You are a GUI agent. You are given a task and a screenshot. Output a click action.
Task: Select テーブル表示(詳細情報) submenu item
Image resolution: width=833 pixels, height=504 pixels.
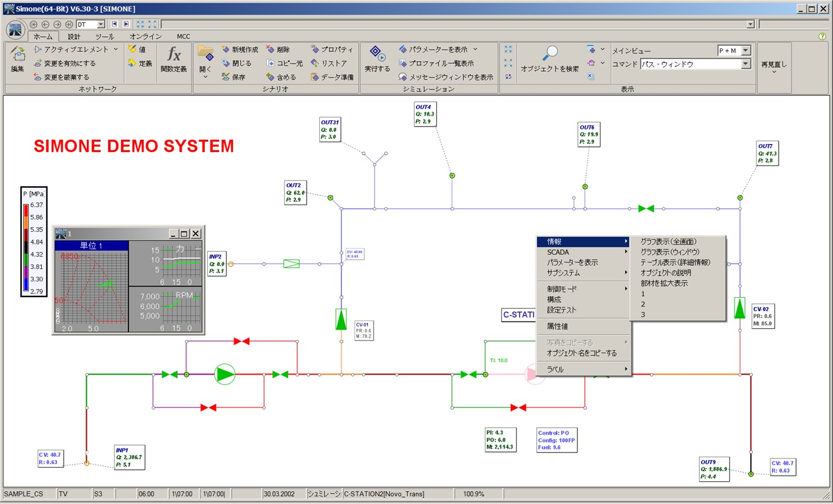tap(677, 262)
